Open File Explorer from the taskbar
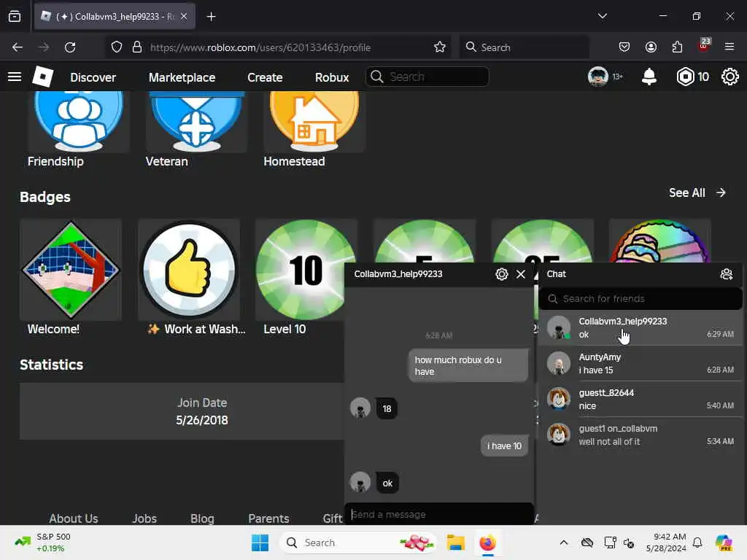Image resolution: width=747 pixels, height=560 pixels. pos(455,542)
